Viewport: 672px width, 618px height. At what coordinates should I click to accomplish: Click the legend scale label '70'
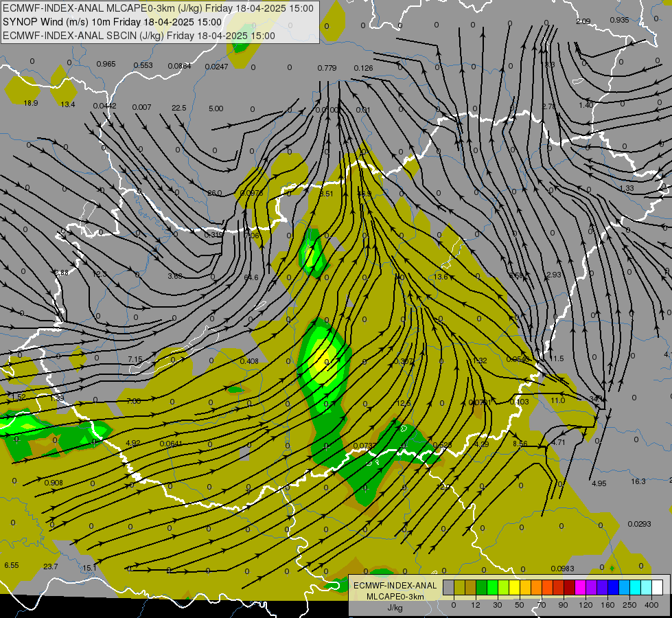tap(542, 605)
